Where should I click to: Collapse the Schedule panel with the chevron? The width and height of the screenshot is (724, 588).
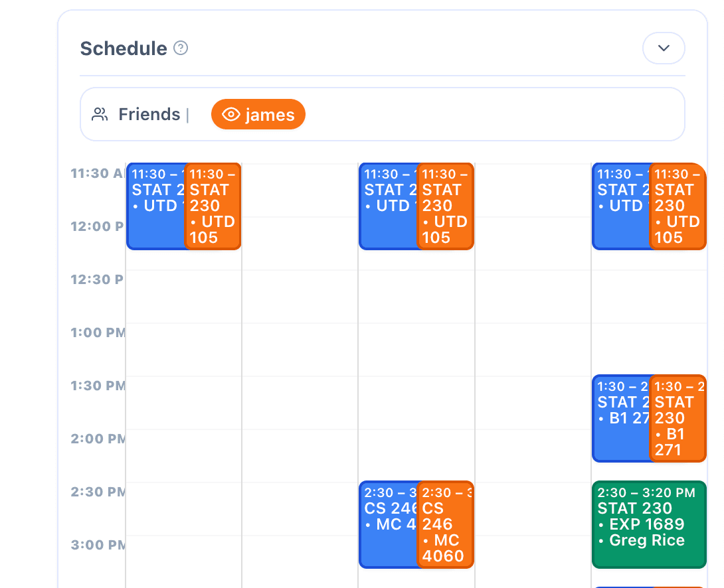664,48
